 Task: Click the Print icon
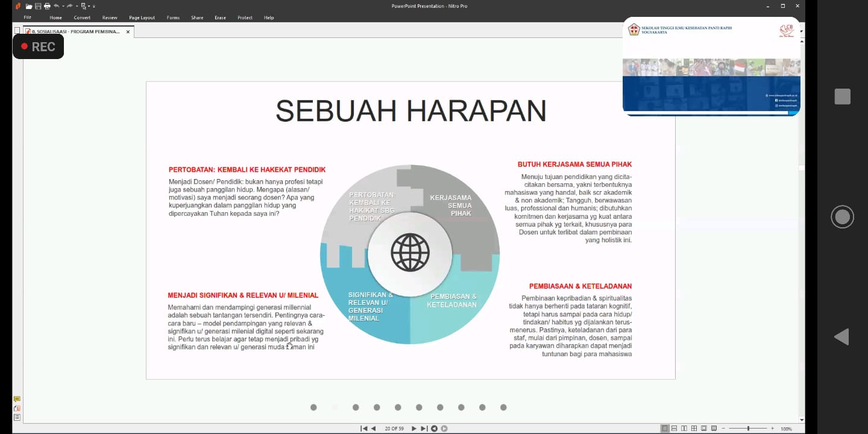click(x=47, y=6)
